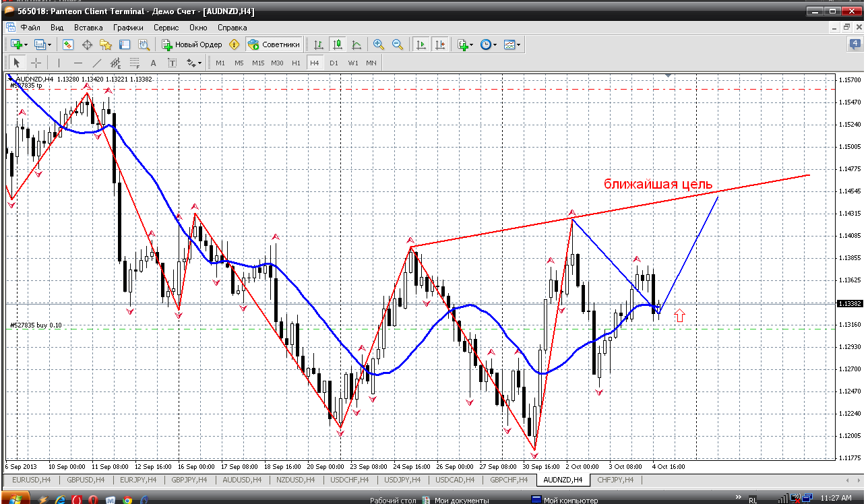Image resolution: width=868 pixels, height=504 pixels.
Task: Toggle the Market Watch window icon
Action: click(68, 44)
